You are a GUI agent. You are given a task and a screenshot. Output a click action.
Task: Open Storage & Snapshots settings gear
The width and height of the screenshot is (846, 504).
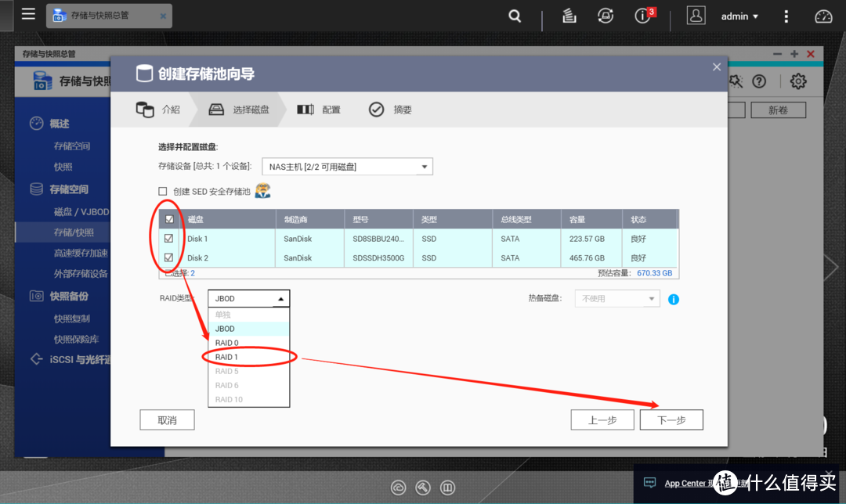coord(797,81)
